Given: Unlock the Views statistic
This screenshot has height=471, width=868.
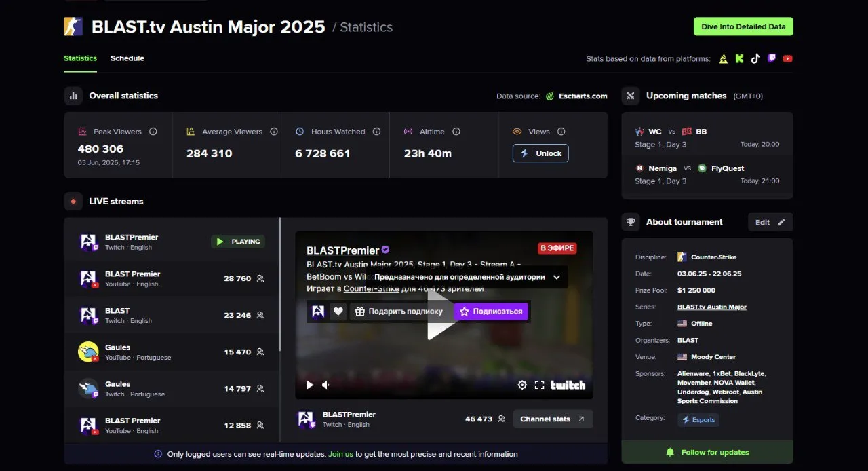Looking at the screenshot, I should 540,153.
